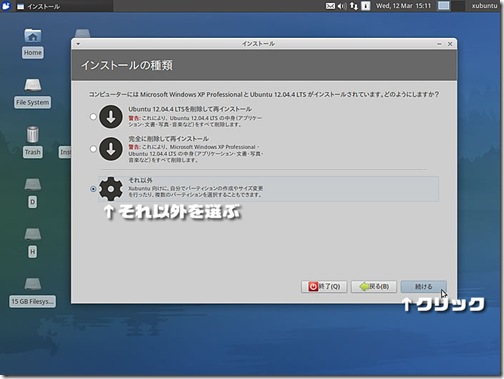
Task: Open the clock showing Wed, 12 Mar 15:11
Action: [x=403, y=6]
